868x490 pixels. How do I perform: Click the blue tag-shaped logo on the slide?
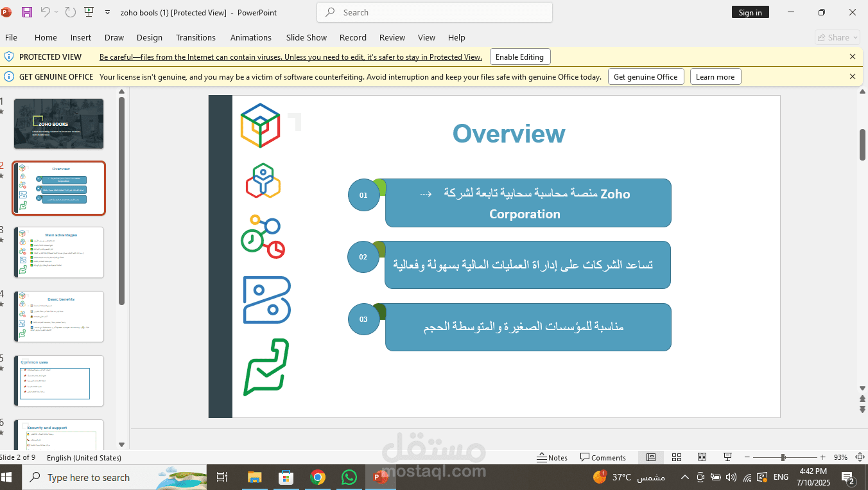pyautogui.click(x=267, y=300)
